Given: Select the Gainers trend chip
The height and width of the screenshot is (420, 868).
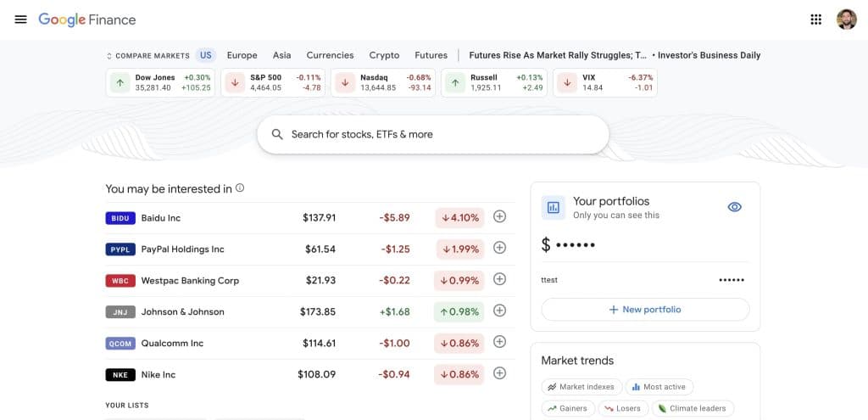Looking at the screenshot, I should pyautogui.click(x=568, y=408).
